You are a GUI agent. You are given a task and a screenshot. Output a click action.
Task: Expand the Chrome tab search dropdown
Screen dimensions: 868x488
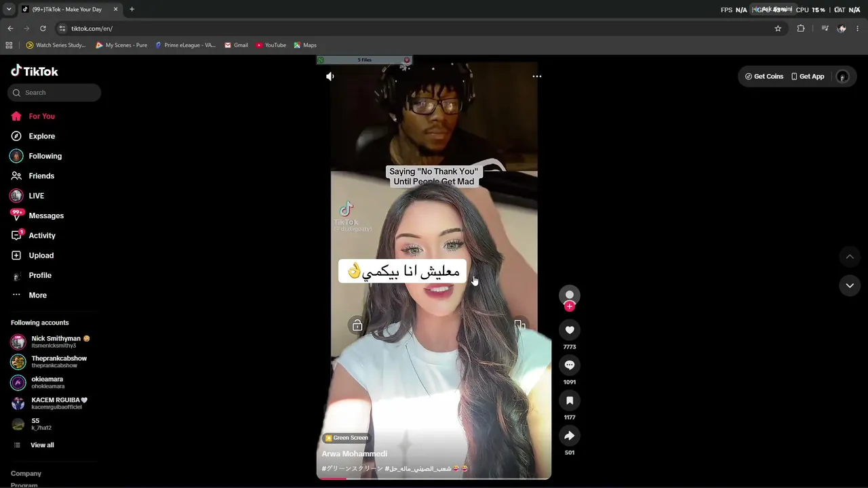tap(9, 9)
